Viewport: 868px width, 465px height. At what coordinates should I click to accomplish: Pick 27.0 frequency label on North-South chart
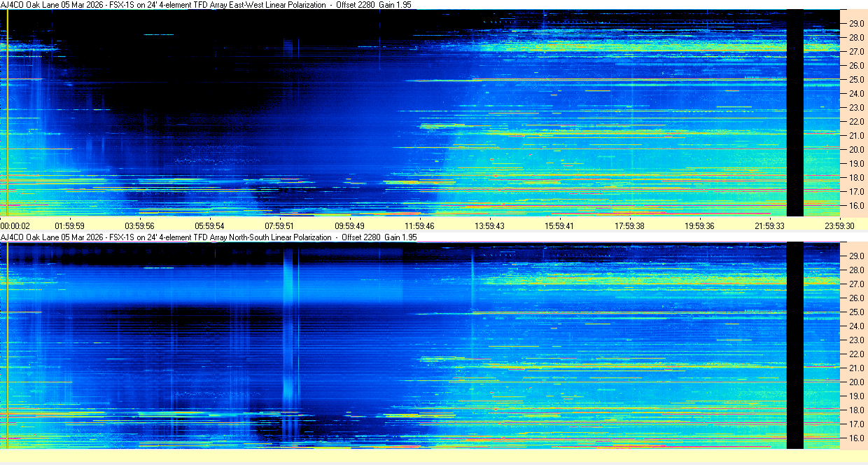coord(856,284)
